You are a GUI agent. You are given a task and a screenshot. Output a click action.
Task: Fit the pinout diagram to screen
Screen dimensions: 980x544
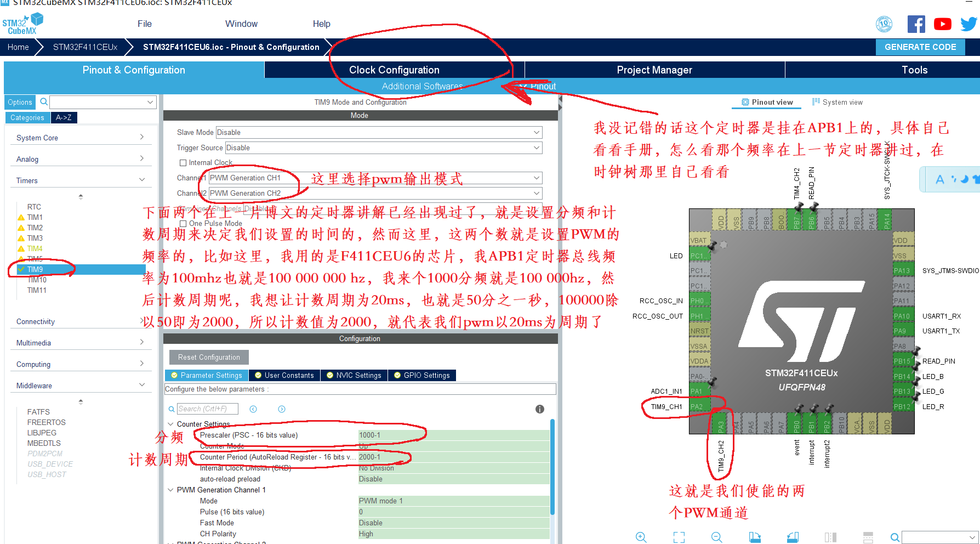[679, 537]
